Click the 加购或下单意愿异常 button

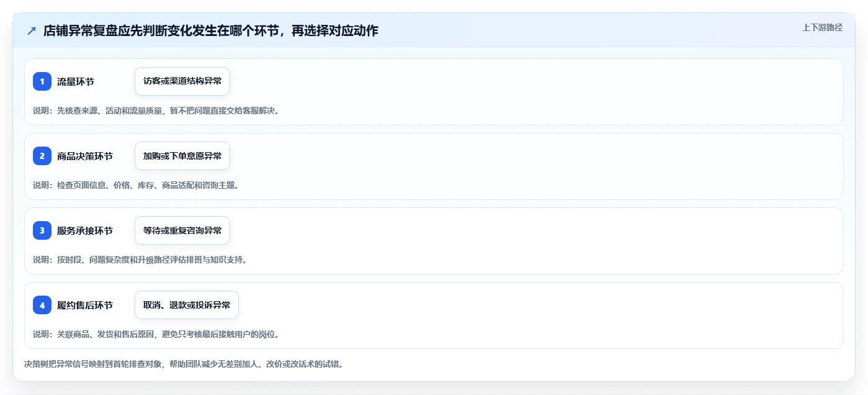pyautogui.click(x=182, y=156)
